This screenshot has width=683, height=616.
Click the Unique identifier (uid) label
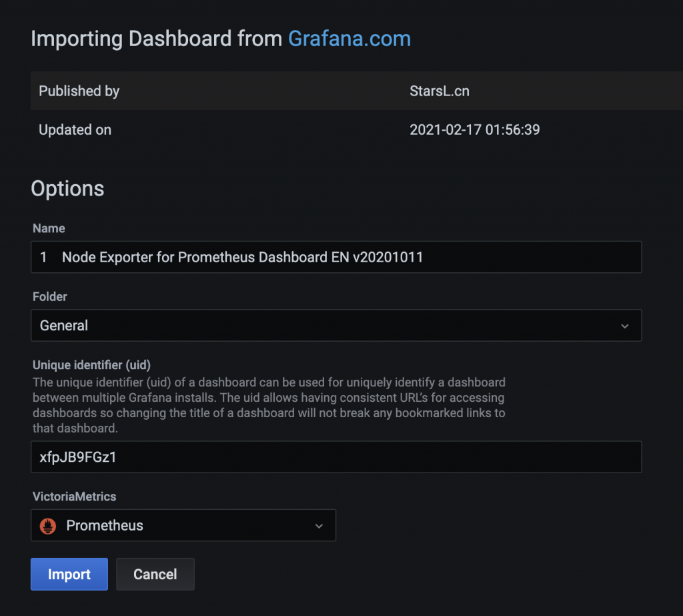pos(91,365)
